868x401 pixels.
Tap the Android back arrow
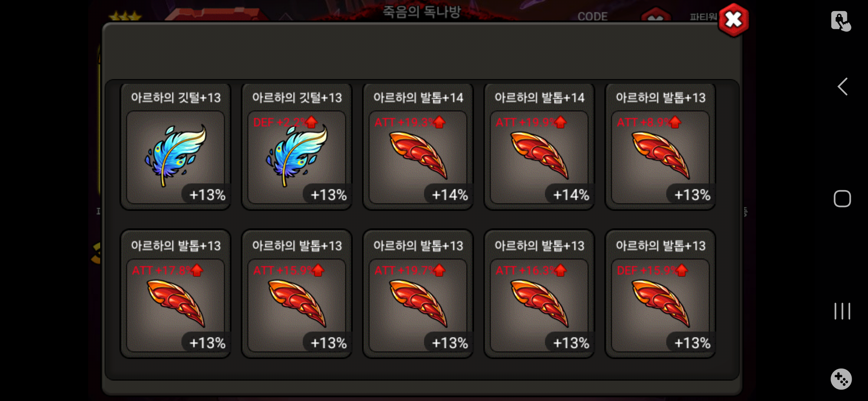point(842,87)
